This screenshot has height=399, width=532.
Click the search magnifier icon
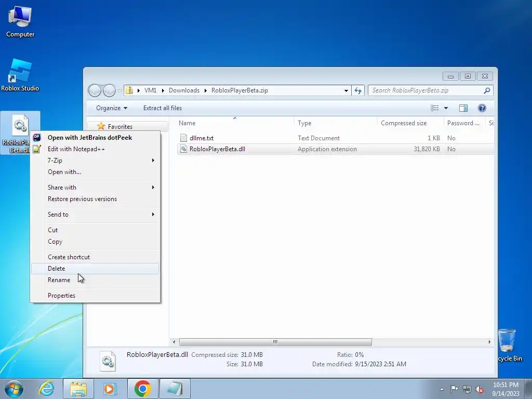coord(487,90)
